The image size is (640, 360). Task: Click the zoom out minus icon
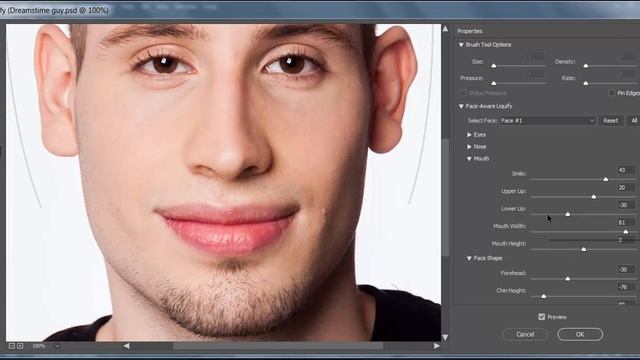12,346
